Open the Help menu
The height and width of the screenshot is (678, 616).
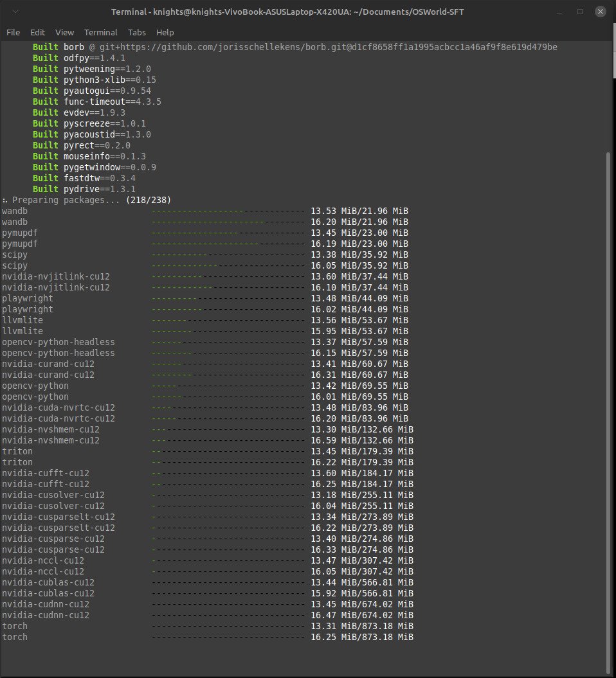[x=165, y=32]
